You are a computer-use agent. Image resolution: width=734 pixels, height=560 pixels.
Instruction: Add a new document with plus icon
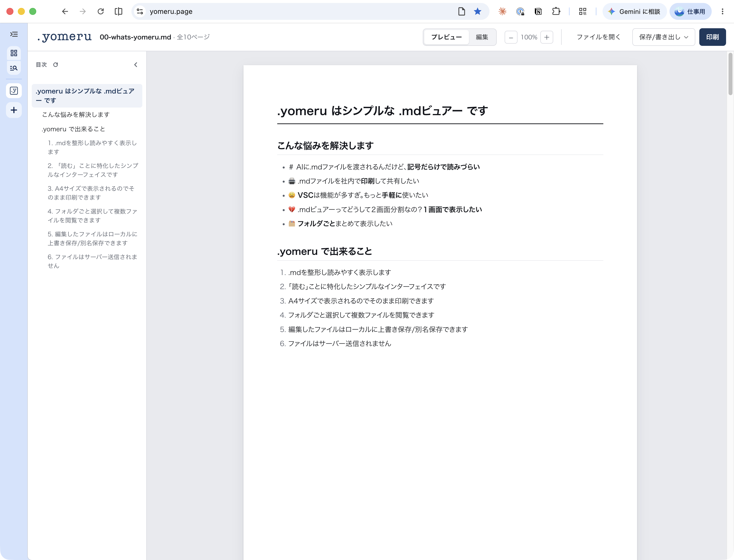tap(14, 110)
